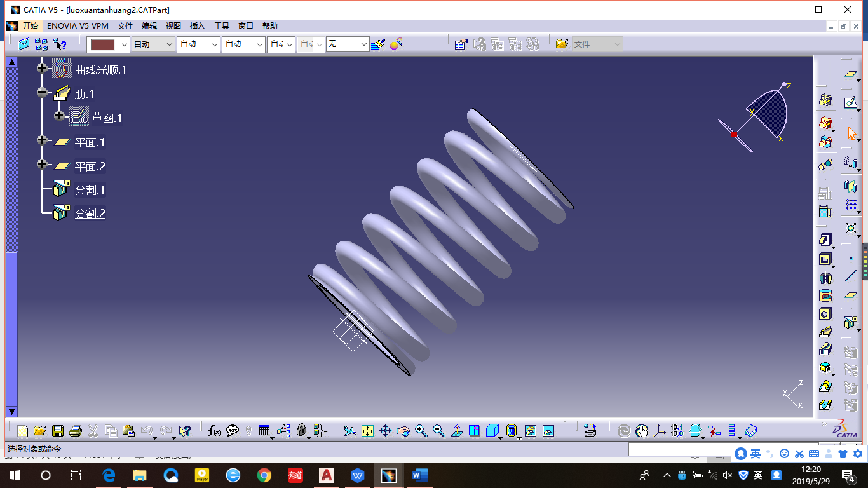
Task: Click the Rotate view tool
Action: coord(403,431)
